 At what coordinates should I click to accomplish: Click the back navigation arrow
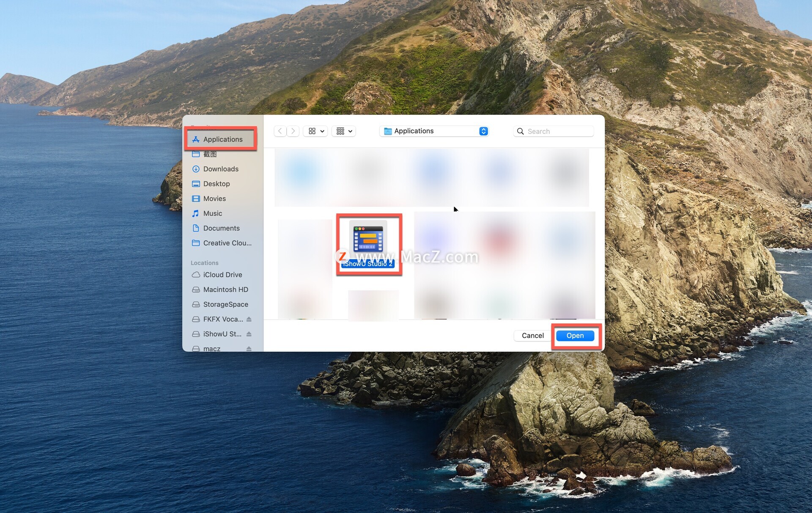(x=280, y=131)
